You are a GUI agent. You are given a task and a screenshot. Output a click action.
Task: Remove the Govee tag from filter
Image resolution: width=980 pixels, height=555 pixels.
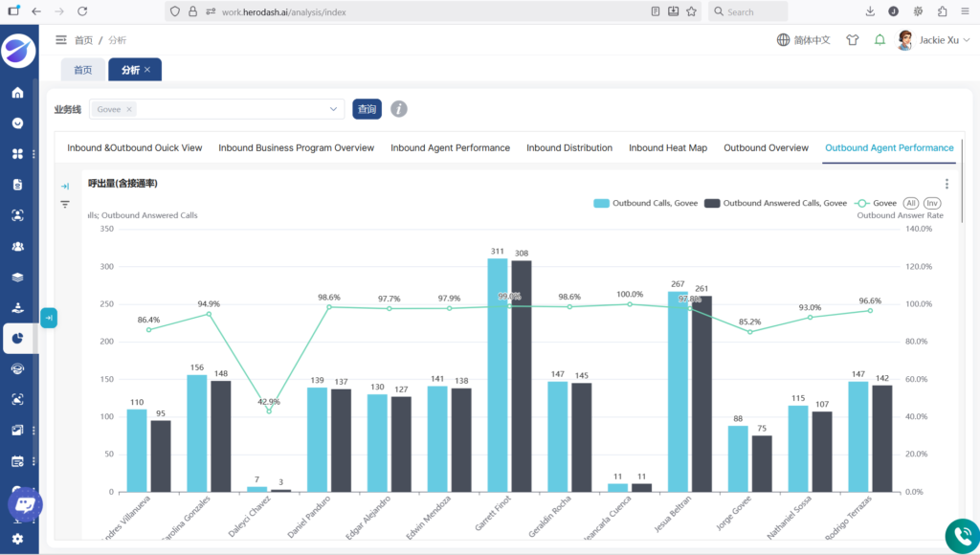coord(130,109)
